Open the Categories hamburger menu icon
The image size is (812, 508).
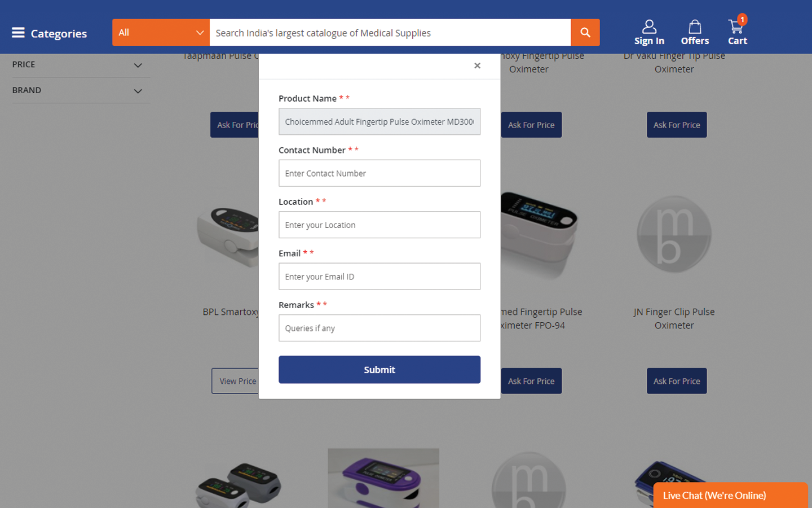[18, 33]
